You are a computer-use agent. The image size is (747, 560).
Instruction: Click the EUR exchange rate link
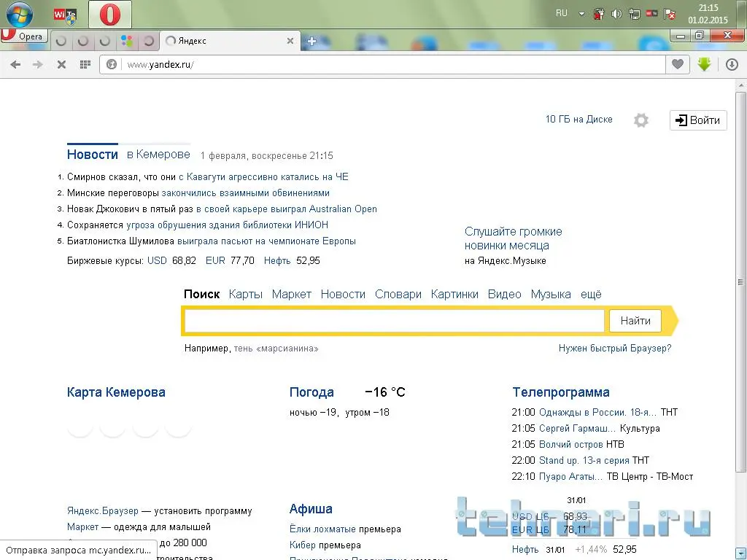click(215, 261)
